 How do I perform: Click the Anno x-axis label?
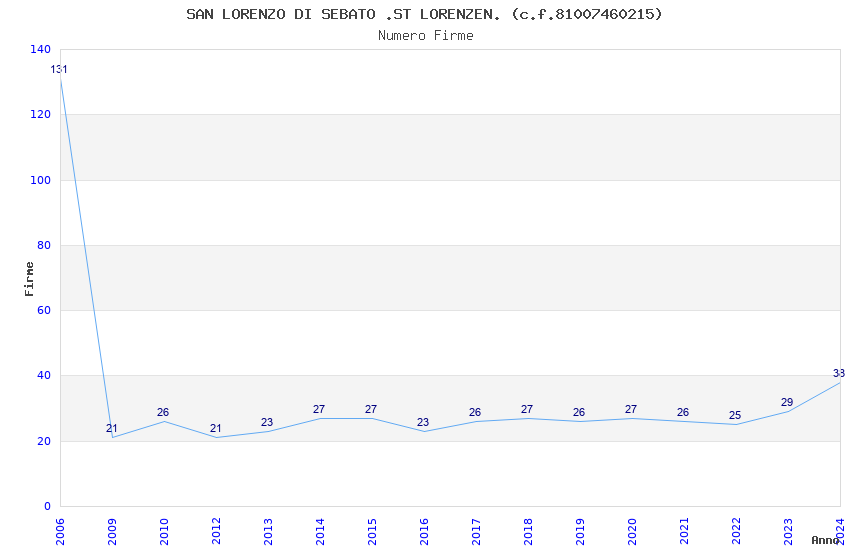pos(825,540)
